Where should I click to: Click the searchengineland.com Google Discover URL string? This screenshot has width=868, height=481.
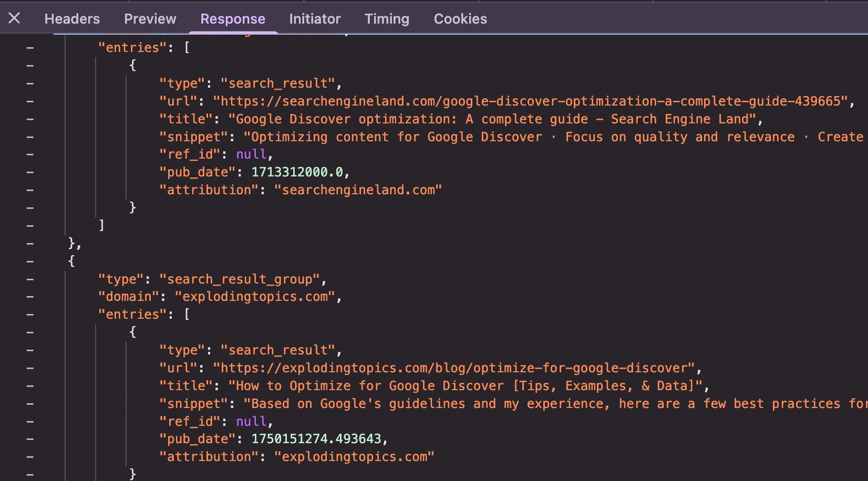(x=531, y=101)
